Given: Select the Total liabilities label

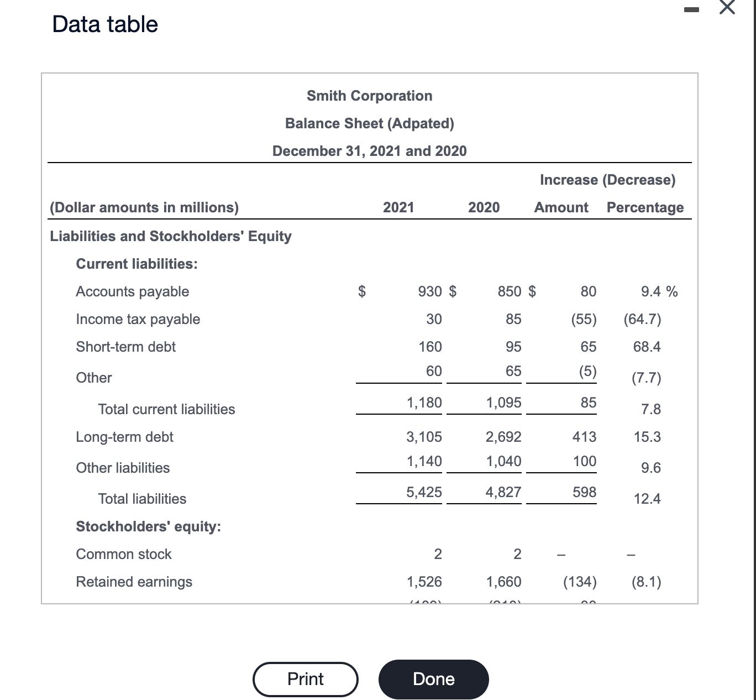Looking at the screenshot, I should (142, 499).
